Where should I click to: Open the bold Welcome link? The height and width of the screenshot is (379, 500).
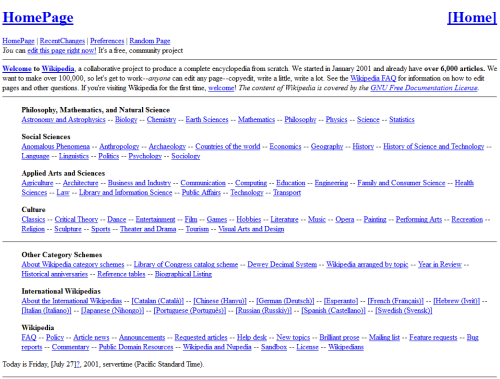pyautogui.click(x=17, y=69)
